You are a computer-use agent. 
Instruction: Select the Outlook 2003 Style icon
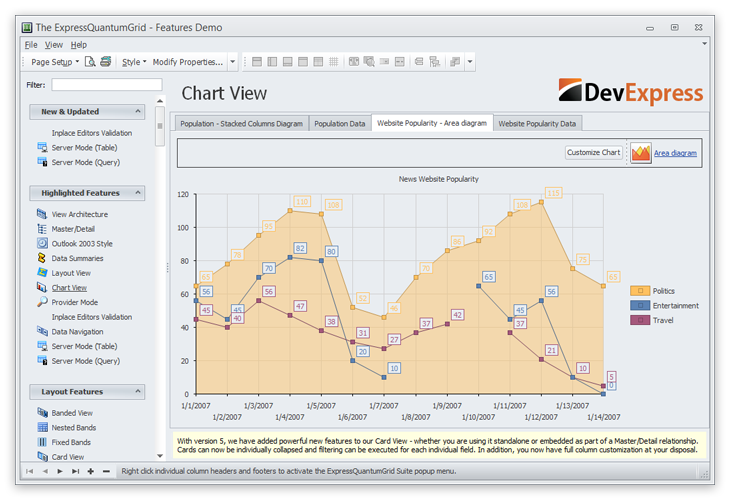42,243
